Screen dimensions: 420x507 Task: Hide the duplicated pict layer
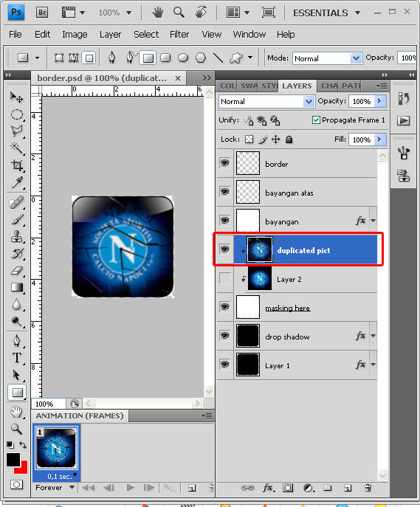tap(224, 249)
